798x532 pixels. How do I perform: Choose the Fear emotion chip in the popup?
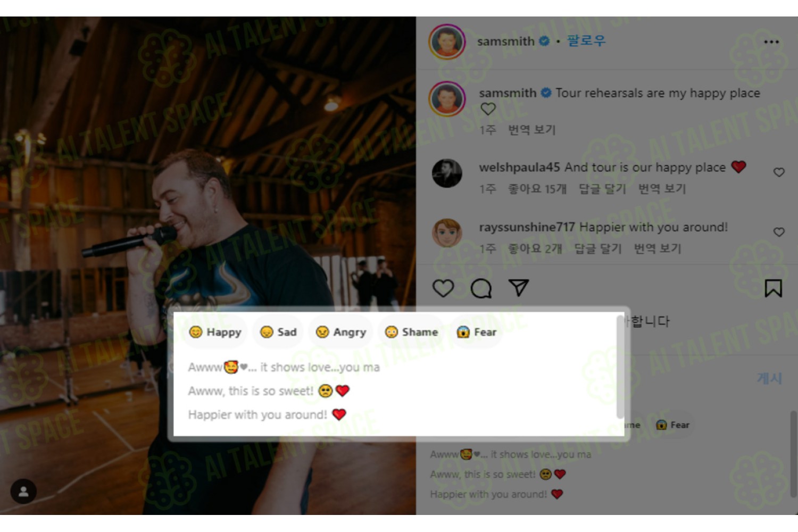pyautogui.click(x=476, y=332)
